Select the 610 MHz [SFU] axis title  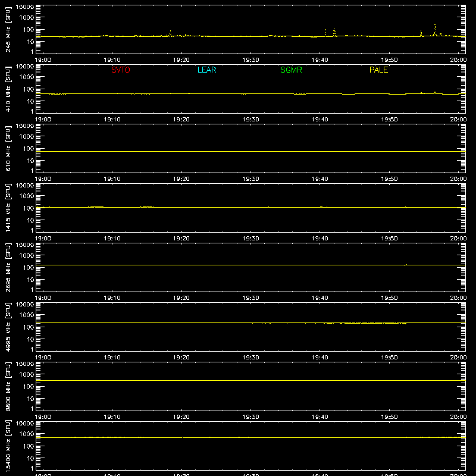click(x=8, y=148)
